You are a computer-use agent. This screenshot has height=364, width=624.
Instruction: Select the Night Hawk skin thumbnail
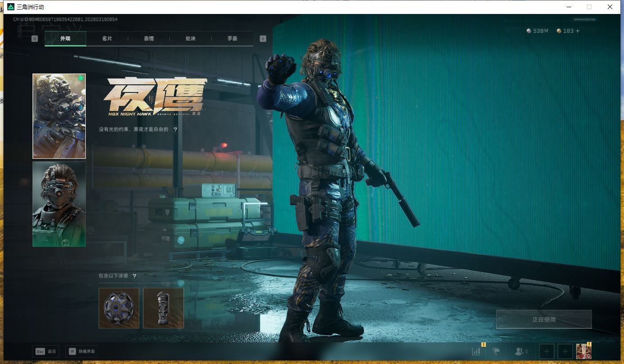click(x=59, y=116)
